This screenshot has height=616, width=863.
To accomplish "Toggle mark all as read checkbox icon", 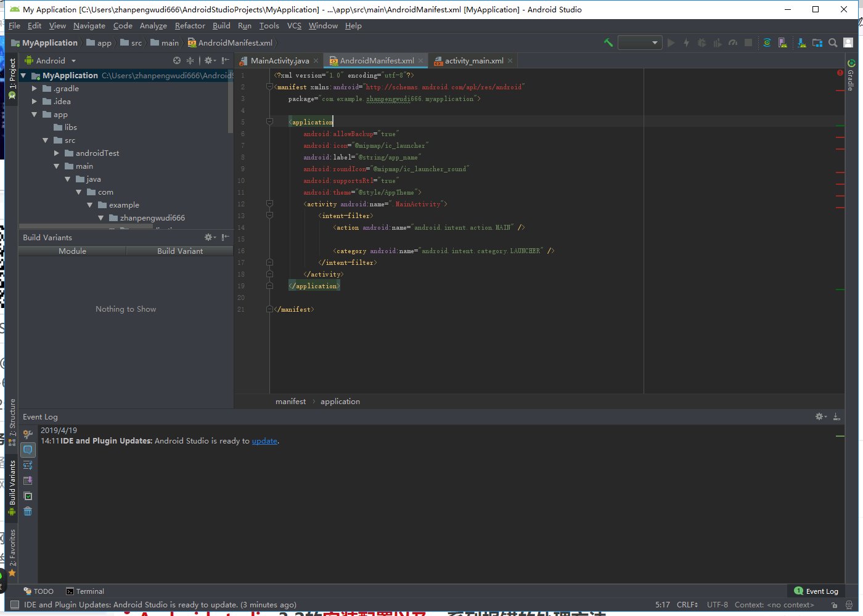I will pyautogui.click(x=28, y=496).
